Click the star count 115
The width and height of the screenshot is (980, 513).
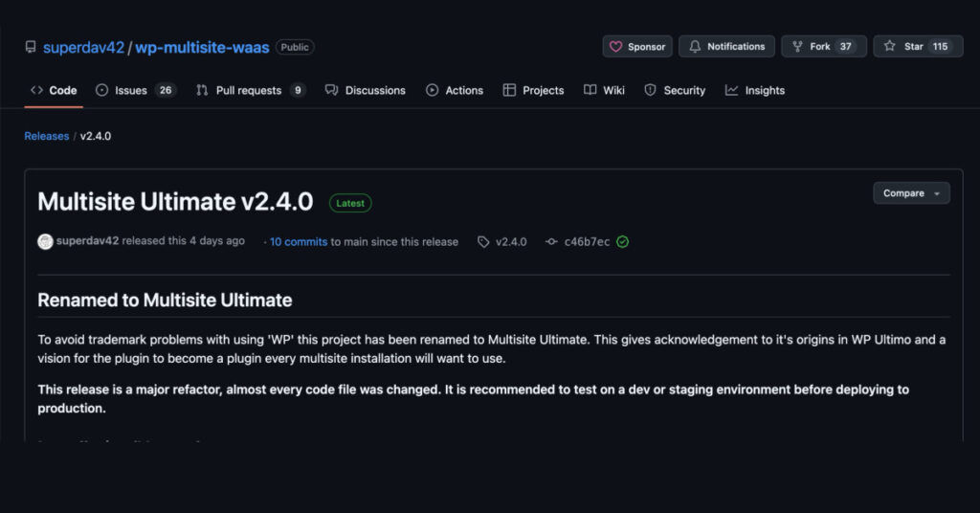click(x=940, y=46)
